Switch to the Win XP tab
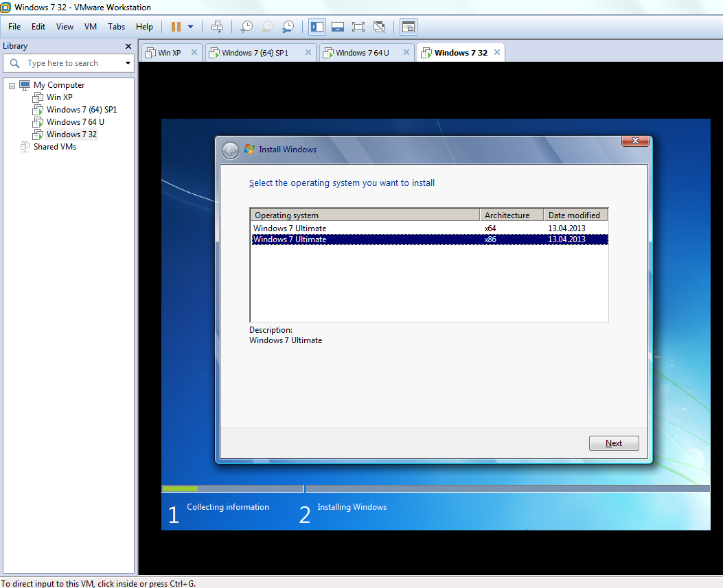723x588 pixels. [169, 53]
